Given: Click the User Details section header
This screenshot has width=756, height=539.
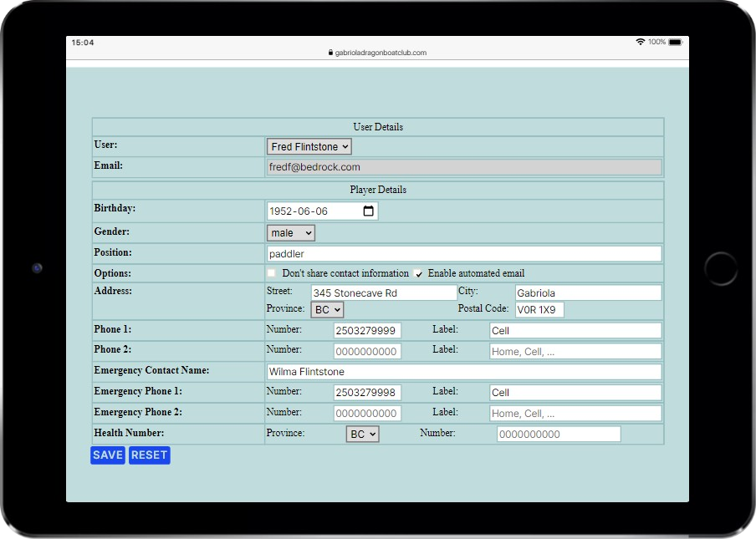Looking at the screenshot, I should [378, 127].
